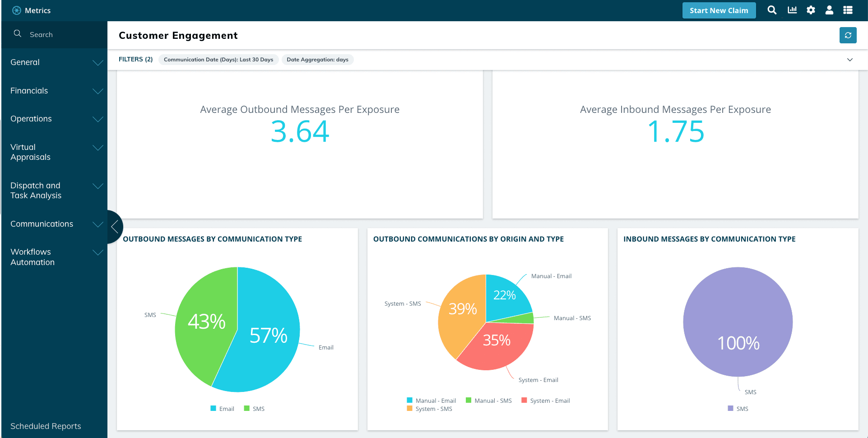Viewport: 868px width, 438px height.
Task: Open Scheduled Reports
Action: pyautogui.click(x=45, y=426)
